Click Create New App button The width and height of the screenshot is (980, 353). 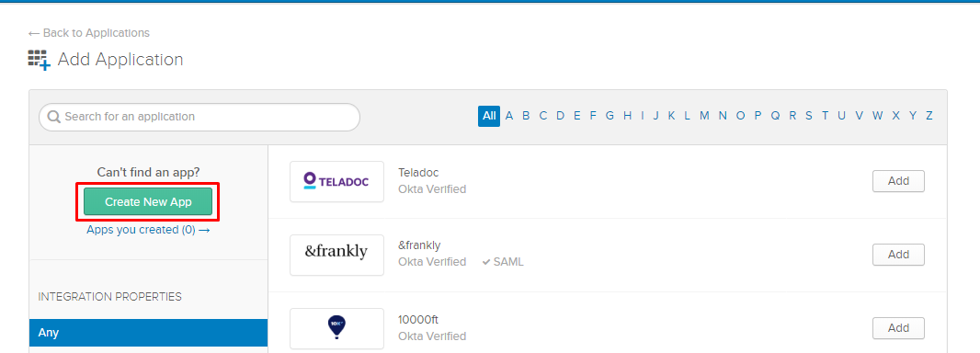148,202
